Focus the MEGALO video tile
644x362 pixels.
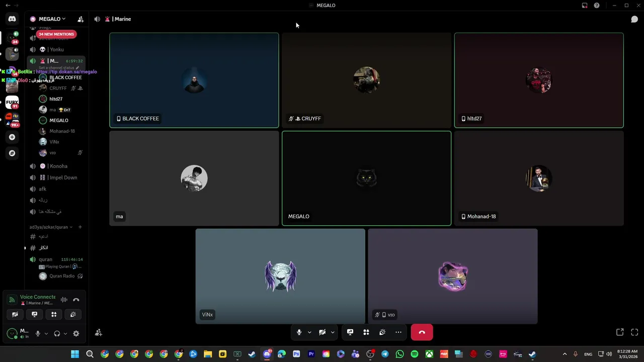pyautogui.click(x=366, y=178)
